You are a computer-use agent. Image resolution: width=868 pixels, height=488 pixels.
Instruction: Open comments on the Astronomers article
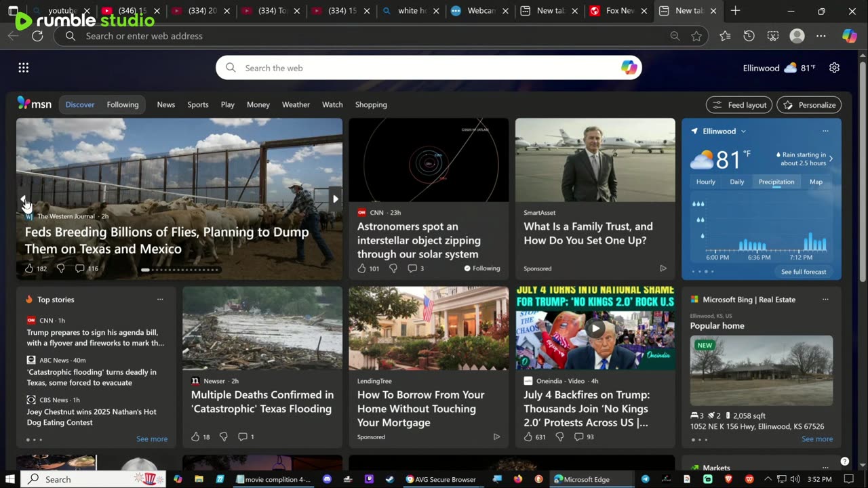tap(412, 268)
